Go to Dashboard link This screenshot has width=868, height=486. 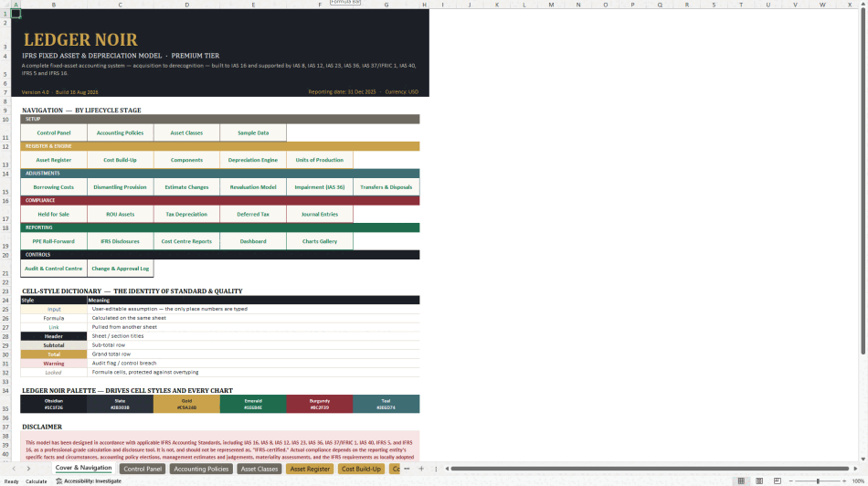point(253,241)
